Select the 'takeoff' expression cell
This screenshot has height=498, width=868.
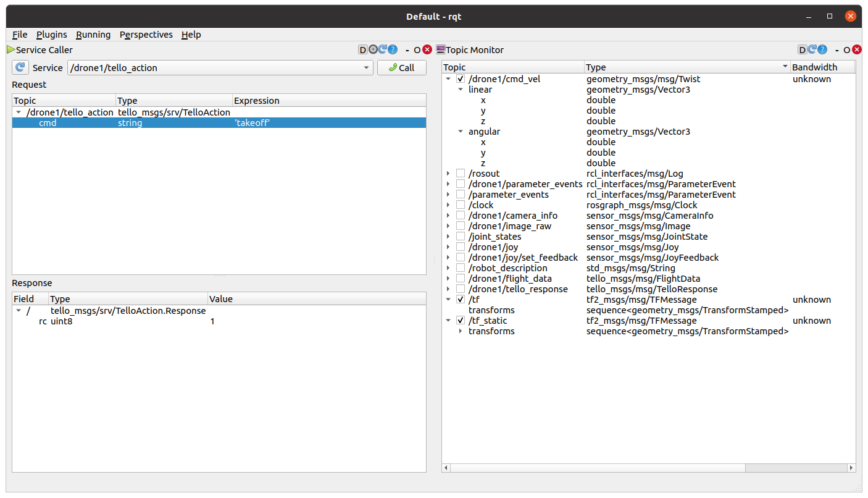[252, 123]
